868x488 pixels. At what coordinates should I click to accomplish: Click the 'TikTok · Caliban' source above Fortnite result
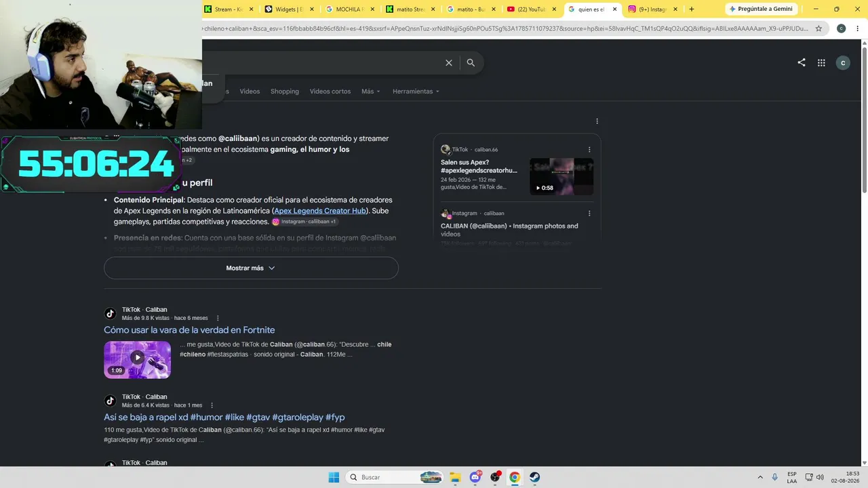144,310
